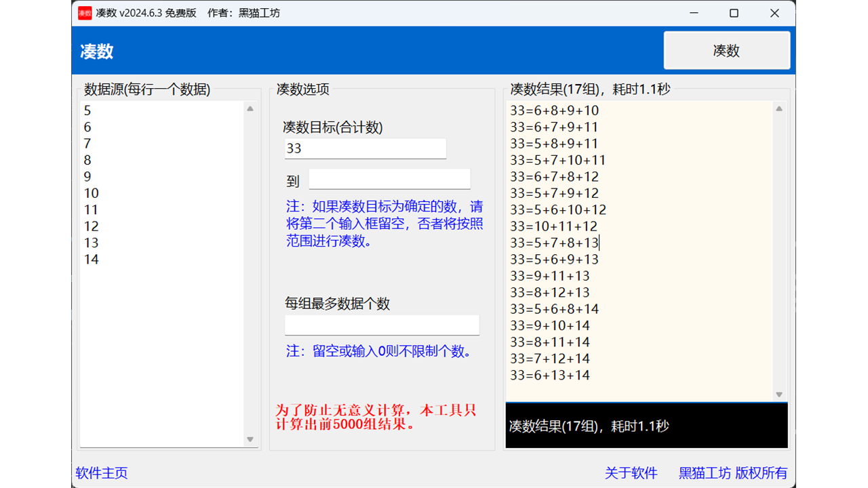The width and height of the screenshot is (868, 488).
Task: Select value 8 in data source list
Action: click(87, 161)
